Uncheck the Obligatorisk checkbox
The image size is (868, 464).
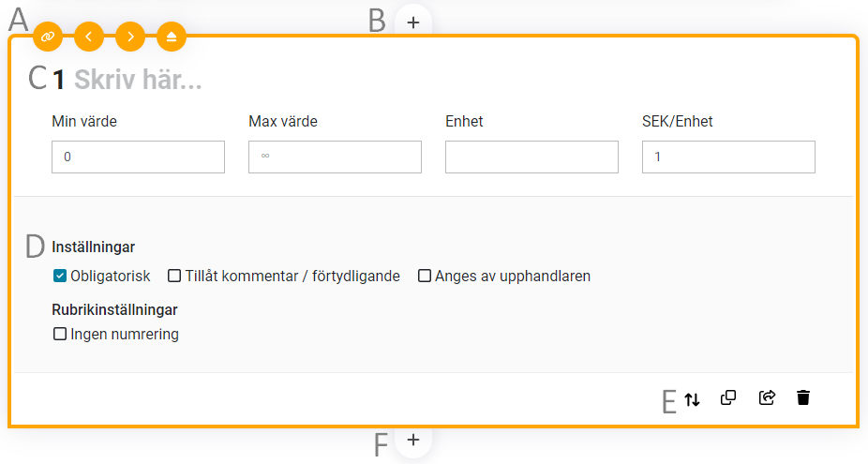pyautogui.click(x=60, y=276)
